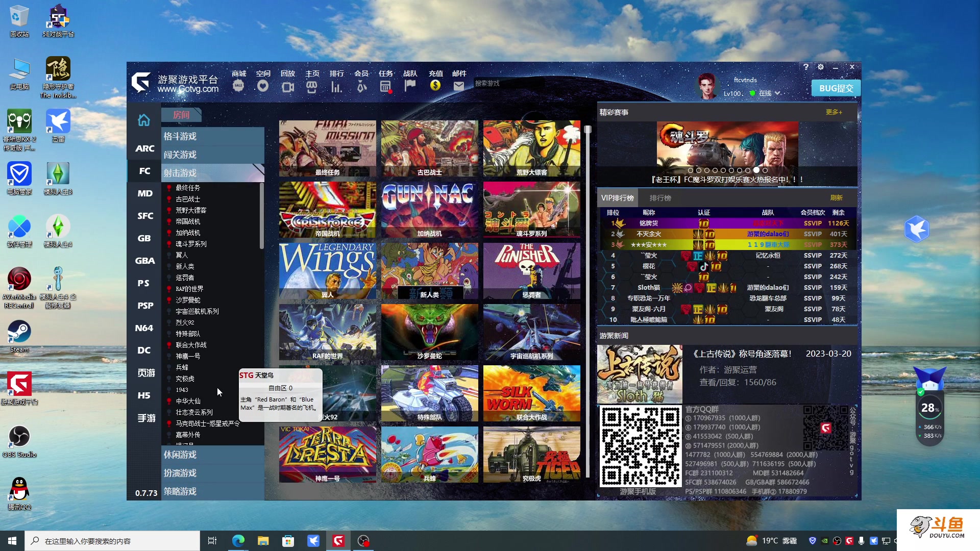This screenshot has height=551, width=980.
Task: Open 电脑管家 desktop shortcut
Action: coord(19,179)
